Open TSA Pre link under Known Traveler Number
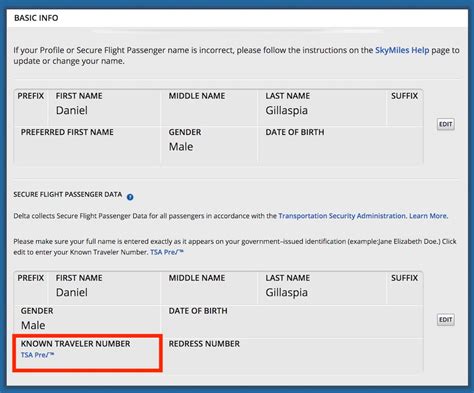474x393 pixels. click(x=37, y=355)
